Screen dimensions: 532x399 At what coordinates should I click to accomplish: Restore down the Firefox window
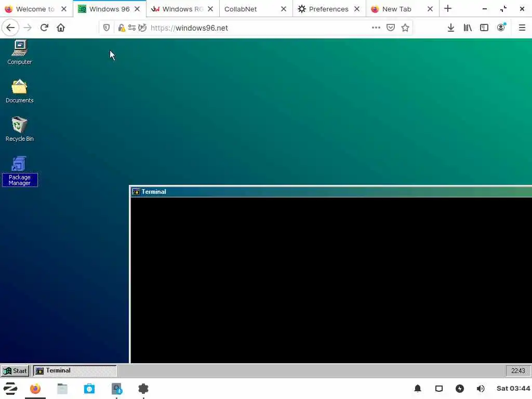503,9
